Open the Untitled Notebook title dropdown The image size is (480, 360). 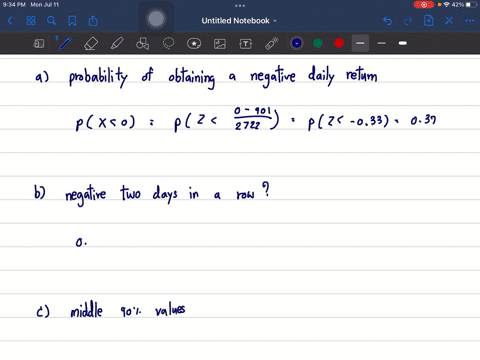[x=239, y=21]
